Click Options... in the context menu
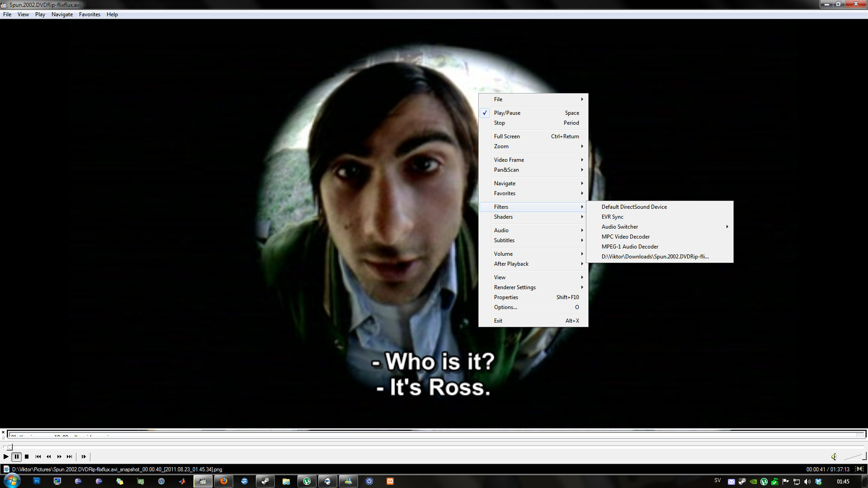The height and width of the screenshot is (488, 868). (x=505, y=307)
